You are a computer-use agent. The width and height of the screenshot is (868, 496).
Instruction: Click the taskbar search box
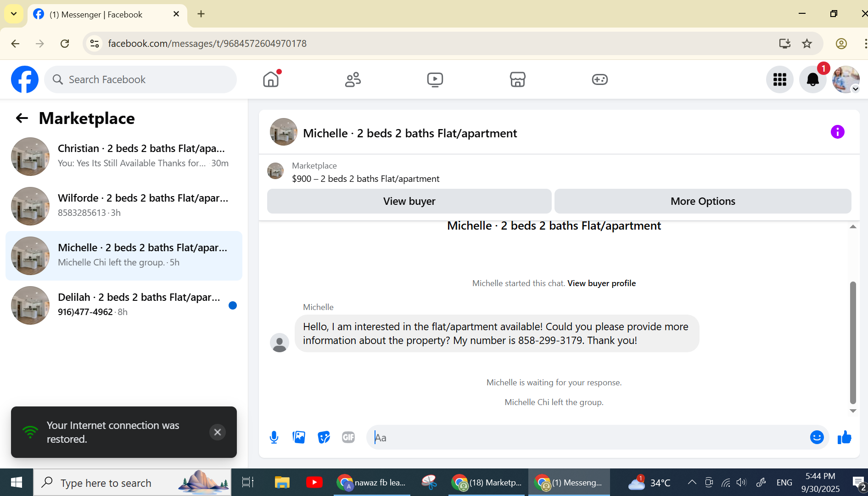[x=132, y=482]
